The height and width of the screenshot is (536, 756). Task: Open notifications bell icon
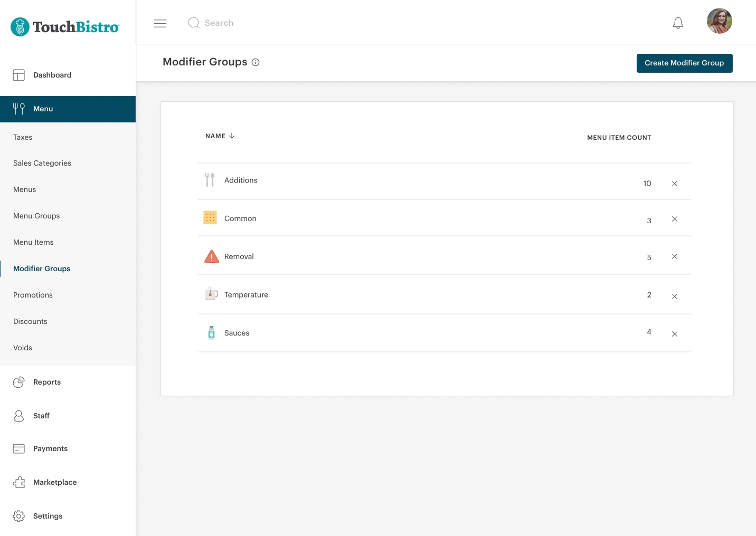(678, 23)
